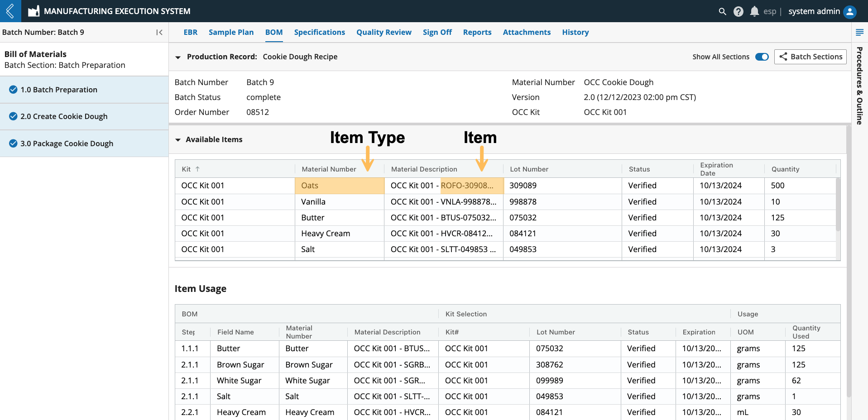The height and width of the screenshot is (420, 868).
Task: Click the back chevron icon
Action: click(10, 11)
